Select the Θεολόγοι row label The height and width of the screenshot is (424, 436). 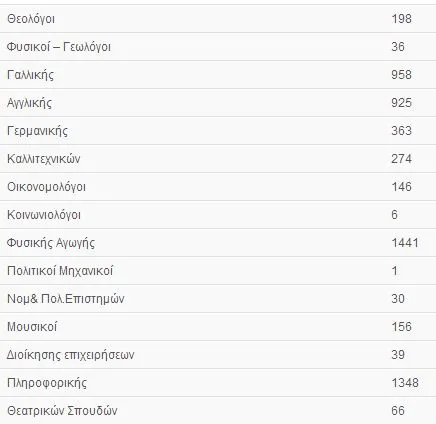tap(31, 19)
